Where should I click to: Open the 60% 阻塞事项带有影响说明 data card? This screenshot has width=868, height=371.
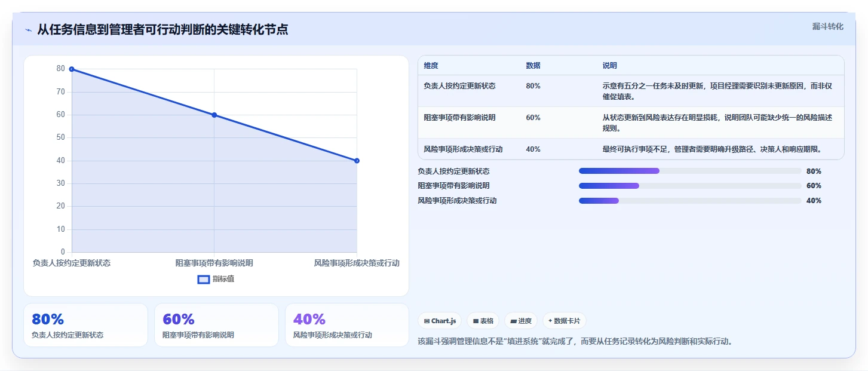tap(216, 325)
